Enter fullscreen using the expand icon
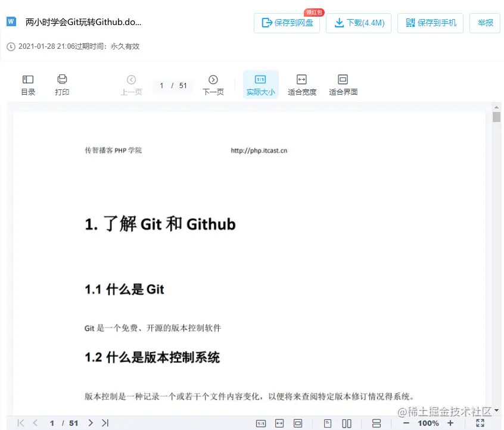 pyautogui.click(x=480, y=423)
